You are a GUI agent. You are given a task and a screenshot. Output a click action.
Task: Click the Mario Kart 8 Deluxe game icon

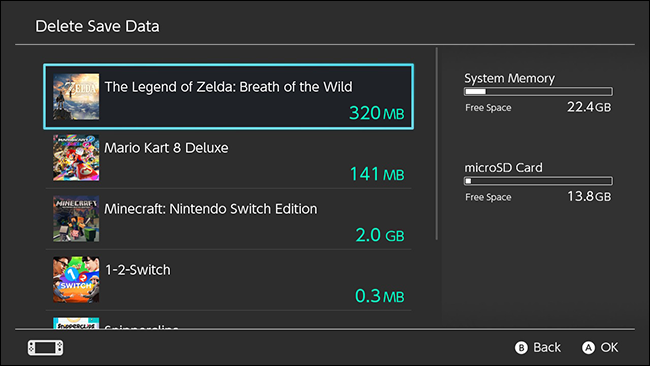pos(76,158)
